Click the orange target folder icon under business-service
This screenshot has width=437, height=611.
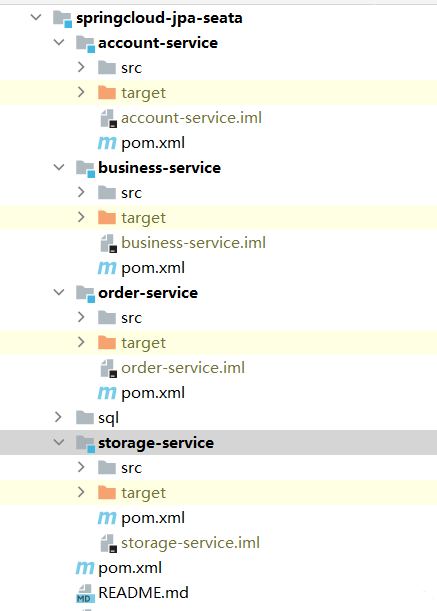[x=107, y=217]
